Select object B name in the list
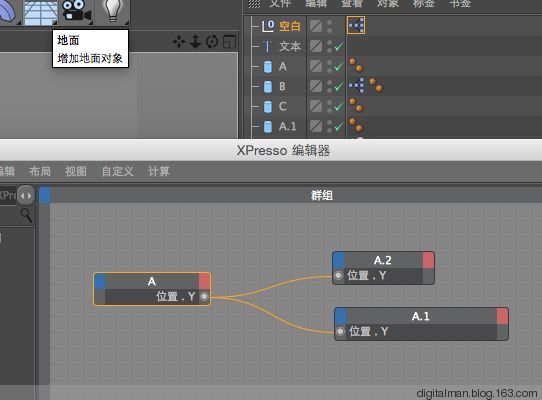The width and height of the screenshot is (542, 400). [282, 86]
